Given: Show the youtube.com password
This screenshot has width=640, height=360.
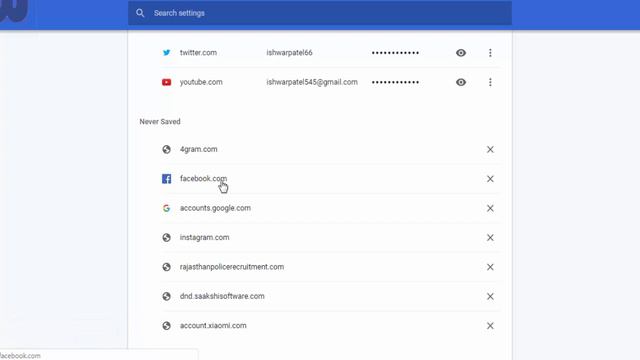Looking at the screenshot, I should coord(461,82).
